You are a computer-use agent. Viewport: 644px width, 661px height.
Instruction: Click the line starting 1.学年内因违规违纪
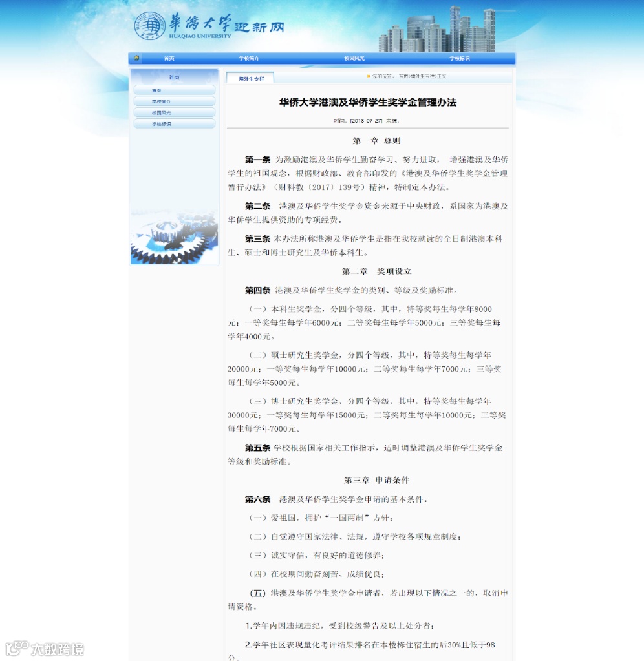tap(340, 625)
